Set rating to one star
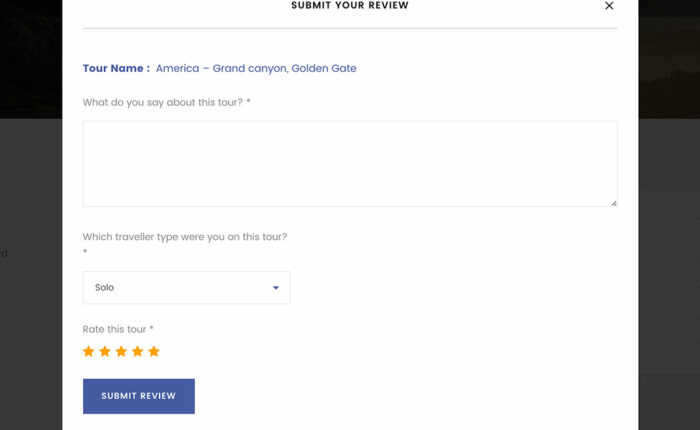This screenshot has height=430, width=700. 89,351
